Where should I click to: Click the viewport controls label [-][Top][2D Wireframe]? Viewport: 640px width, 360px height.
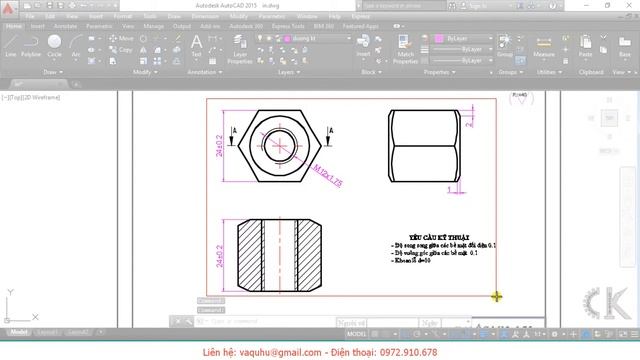31,98
